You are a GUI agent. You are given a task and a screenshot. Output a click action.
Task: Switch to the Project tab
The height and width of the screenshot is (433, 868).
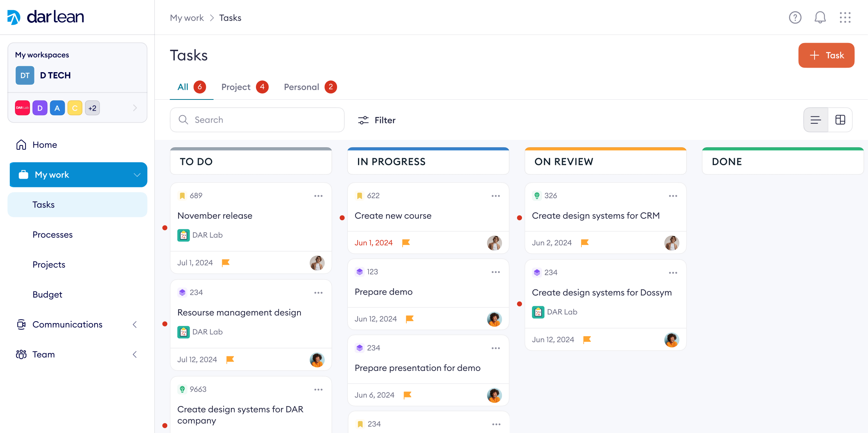[236, 87]
